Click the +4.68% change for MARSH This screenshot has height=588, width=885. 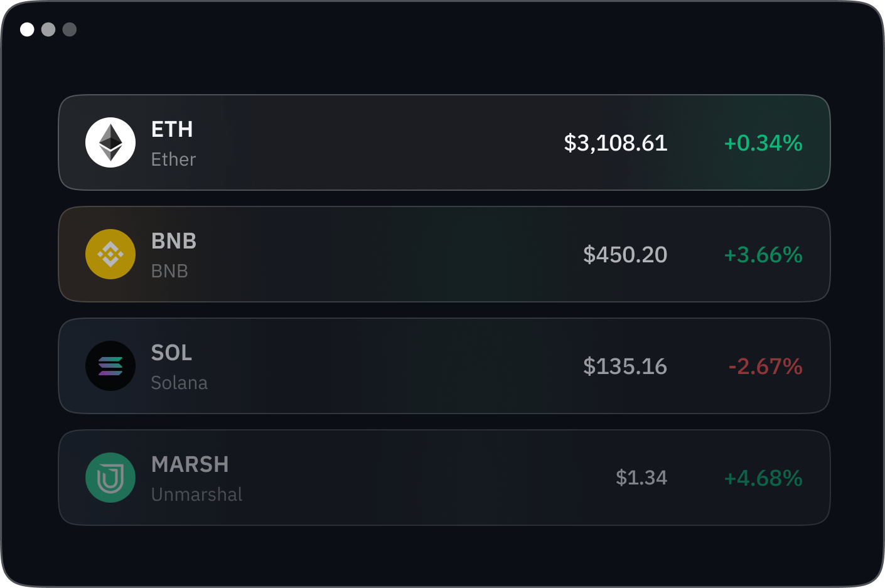[763, 478]
